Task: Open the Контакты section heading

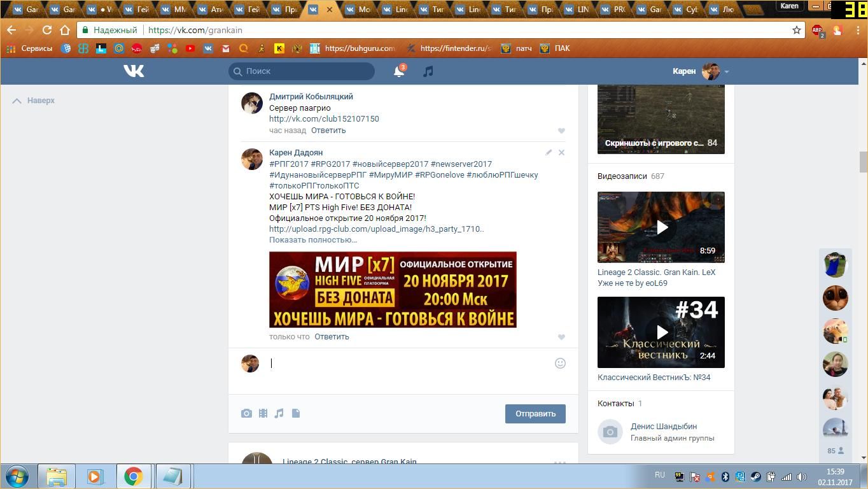Action: point(615,404)
